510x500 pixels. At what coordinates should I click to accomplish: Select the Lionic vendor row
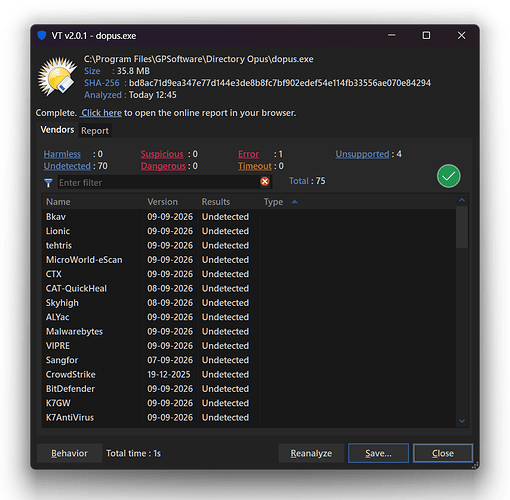point(249,231)
